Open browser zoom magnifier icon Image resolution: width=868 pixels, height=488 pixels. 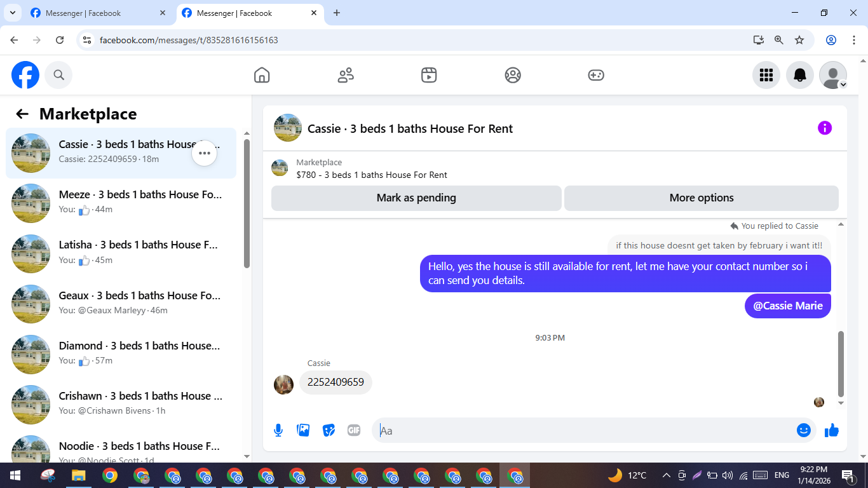click(779, 40)
